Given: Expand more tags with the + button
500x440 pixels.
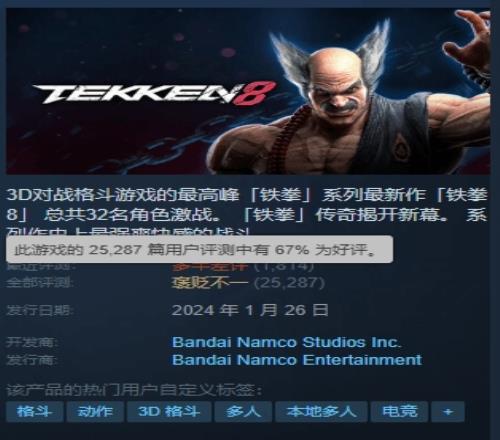Looking at the screenshot, I should pyautogui.click(x=448, y=411).
